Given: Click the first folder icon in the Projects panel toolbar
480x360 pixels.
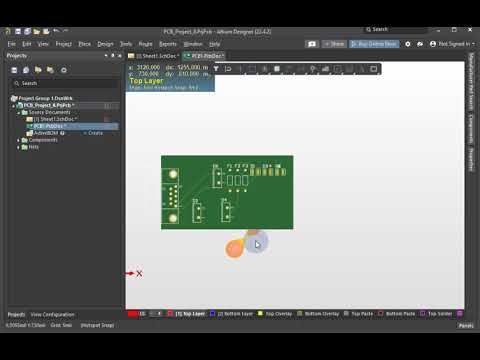Looking at the screenshot, I should coord(38,70).
